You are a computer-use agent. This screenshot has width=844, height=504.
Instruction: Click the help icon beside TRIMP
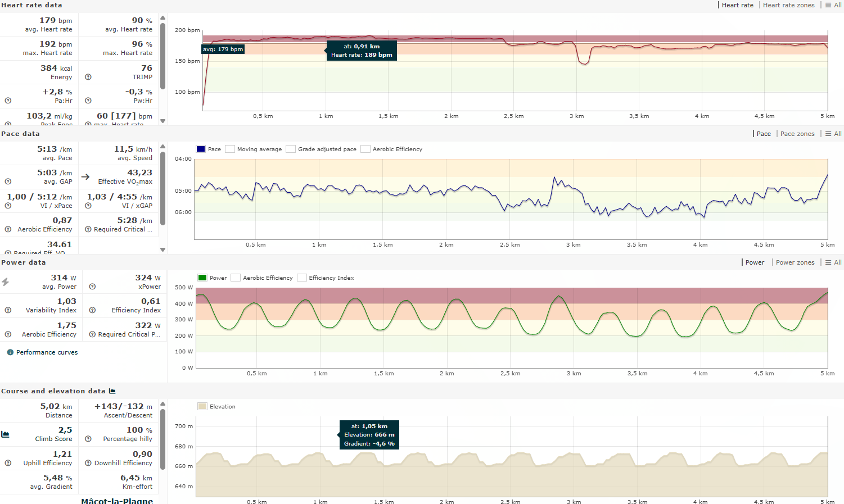tap(88, 77)
